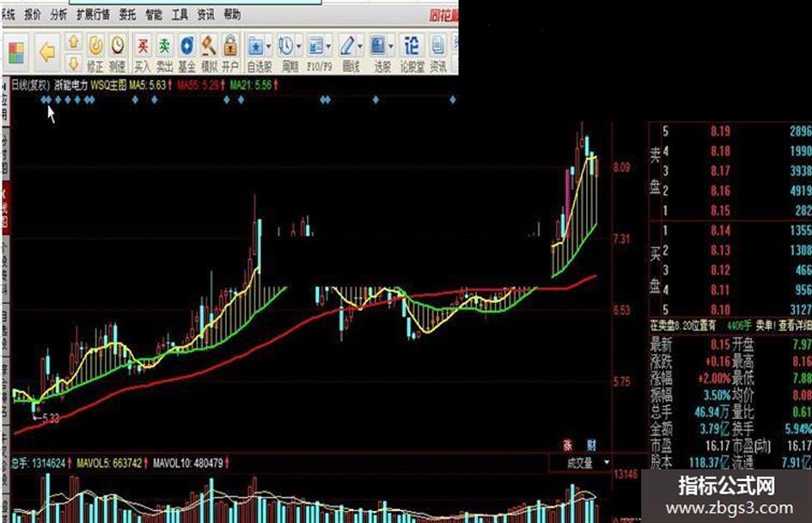
Task: Click the 涨幅 value +2.00%
Action: click(713, 378)
